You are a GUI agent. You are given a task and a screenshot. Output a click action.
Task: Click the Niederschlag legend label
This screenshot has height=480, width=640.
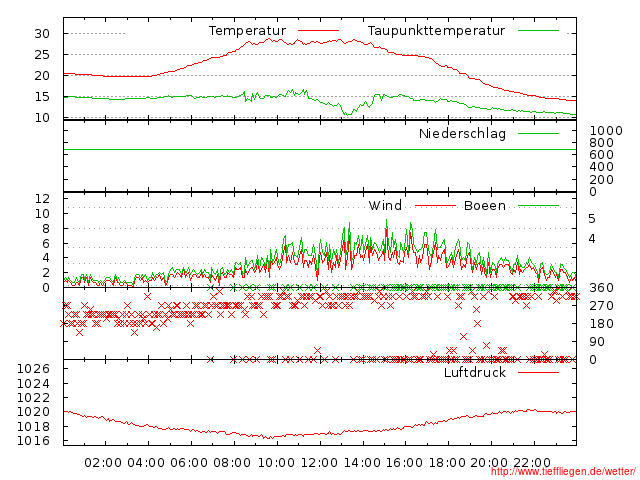pyautogui.click(x=462, y=133)
